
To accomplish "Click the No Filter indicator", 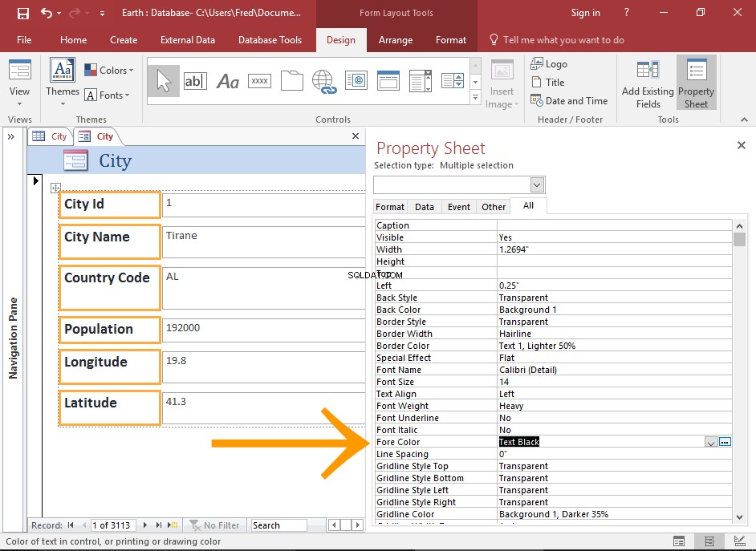I will (214, 525).
